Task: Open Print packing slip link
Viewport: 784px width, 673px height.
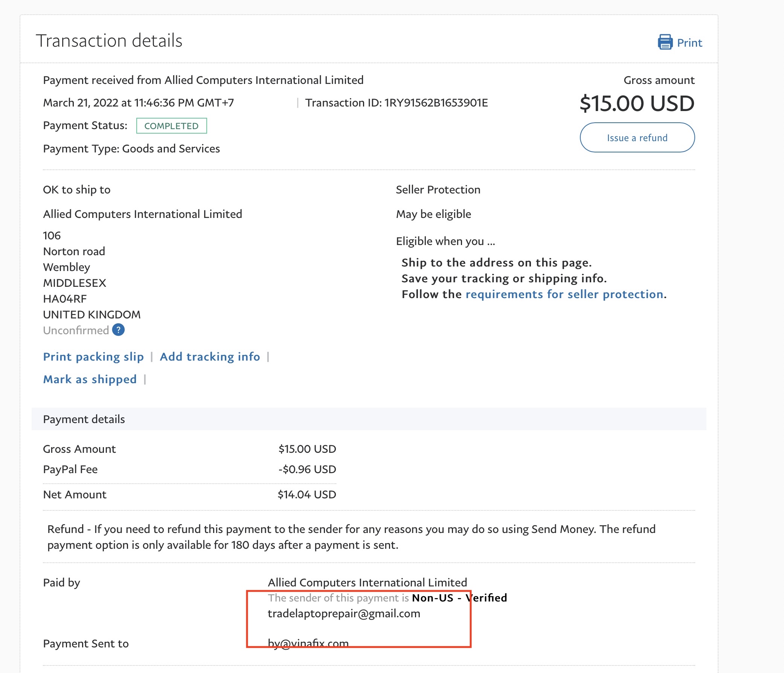Action: (93, 356)
